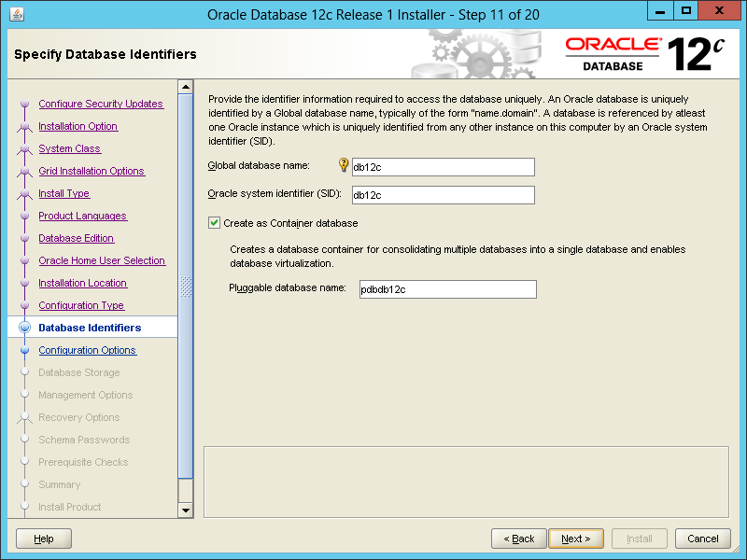Go to the Grid Installation Options step
The width and height of the screenshot is (747, 560).
pyautogui.click(x=92, y=171)
